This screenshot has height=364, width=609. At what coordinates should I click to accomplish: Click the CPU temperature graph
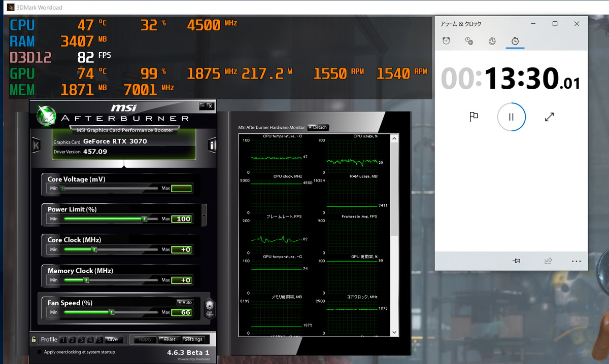click(x=278, y=158)
